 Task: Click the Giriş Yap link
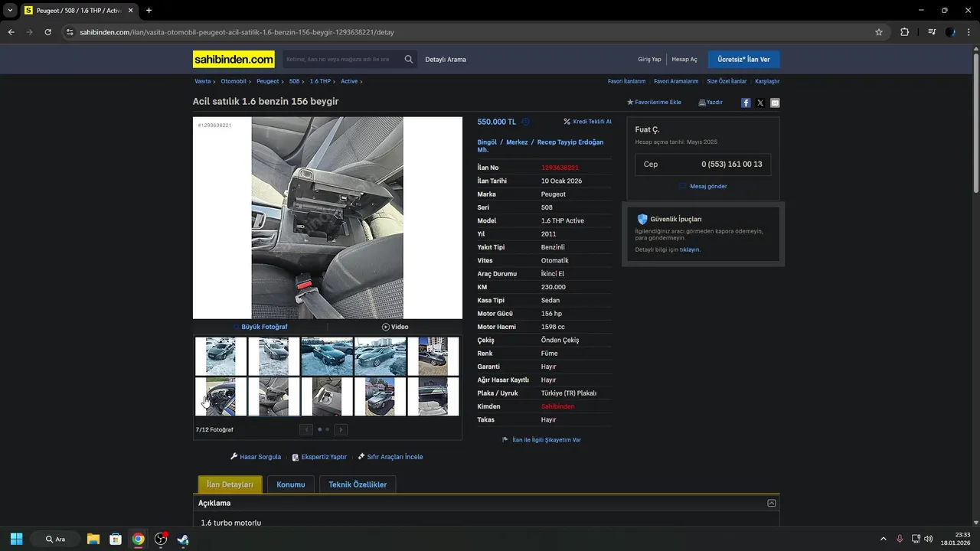[649, 60]
